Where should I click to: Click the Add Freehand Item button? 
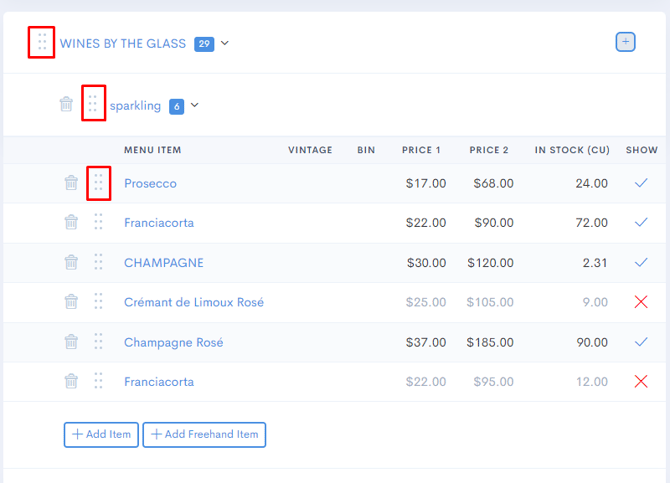point(204,434)
